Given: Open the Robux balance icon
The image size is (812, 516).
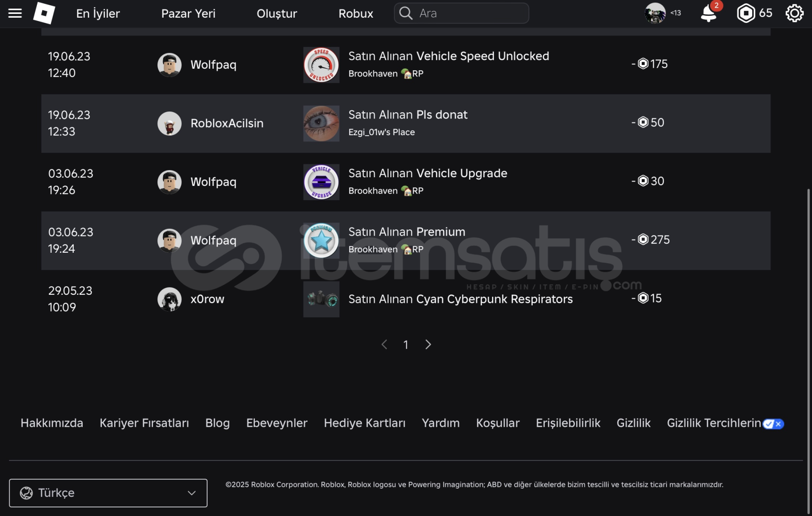Looking at the screenshot, I should point(746,13).
